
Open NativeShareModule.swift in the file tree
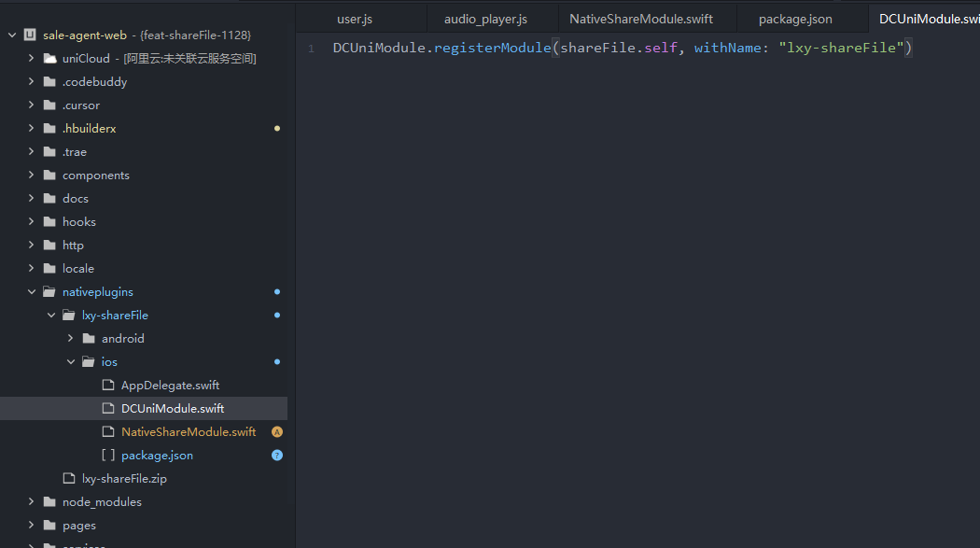[188, 432]
